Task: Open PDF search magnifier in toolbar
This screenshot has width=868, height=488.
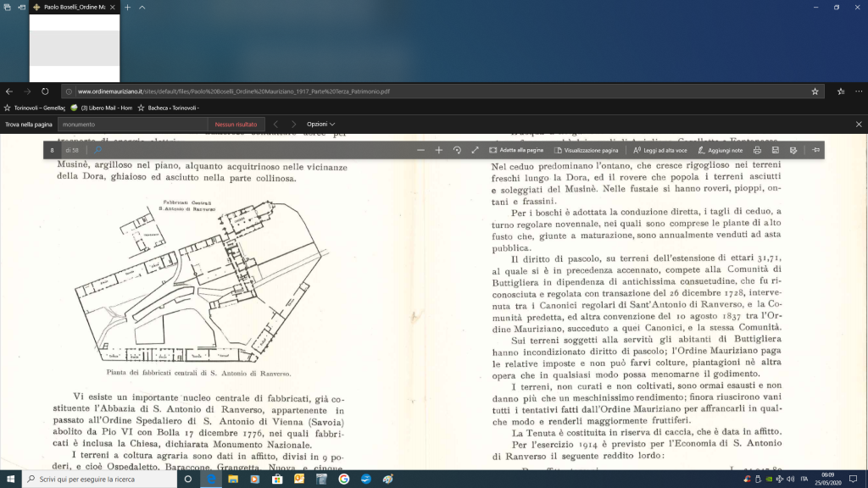Action: click(x=98, y=150)
